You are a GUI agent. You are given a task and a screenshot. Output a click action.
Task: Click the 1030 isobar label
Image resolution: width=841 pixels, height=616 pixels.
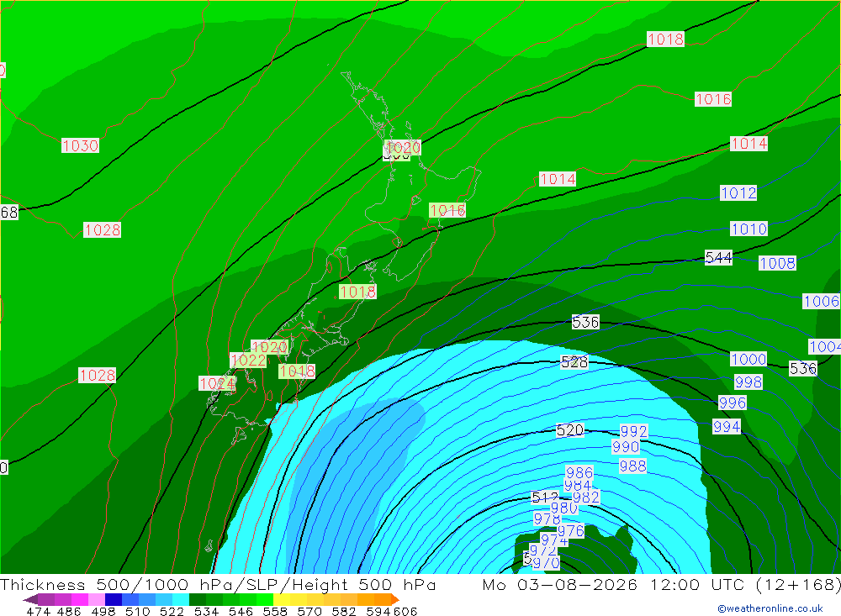(x=81, y=145)
